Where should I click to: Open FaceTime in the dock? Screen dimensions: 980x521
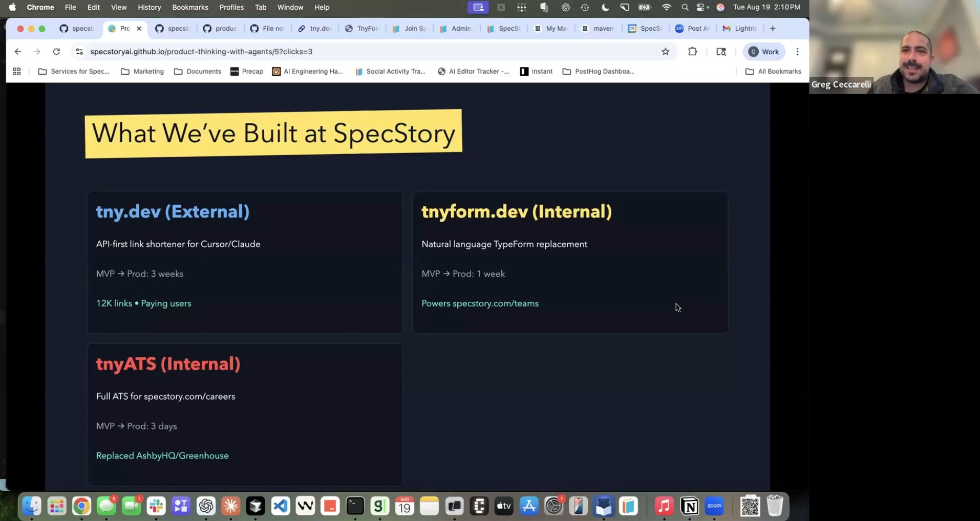point(132,506)
